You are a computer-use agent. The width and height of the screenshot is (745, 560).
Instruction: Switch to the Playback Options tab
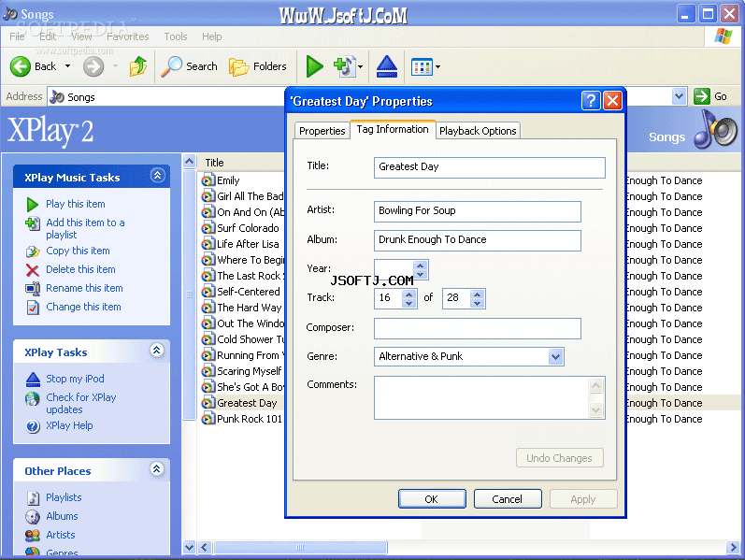[x=478, y=131]
